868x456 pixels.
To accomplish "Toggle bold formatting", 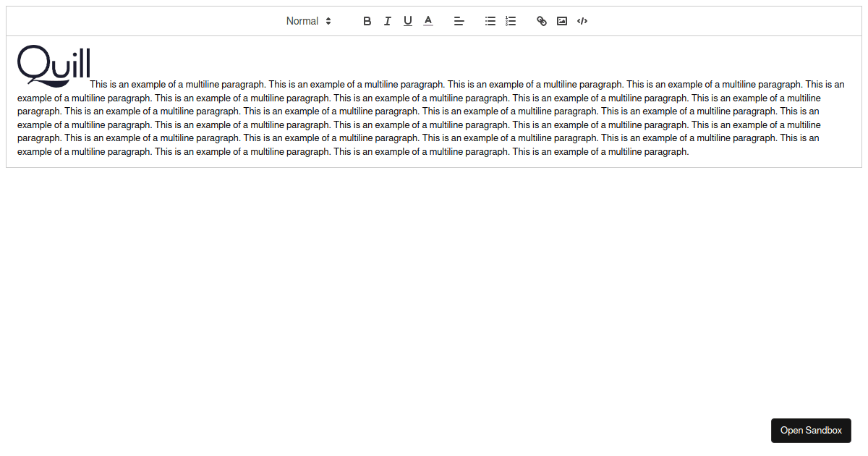I will click(367, 21).
